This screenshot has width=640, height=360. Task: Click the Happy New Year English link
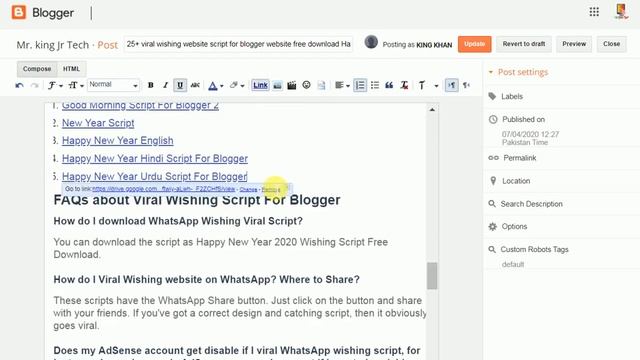118,140
